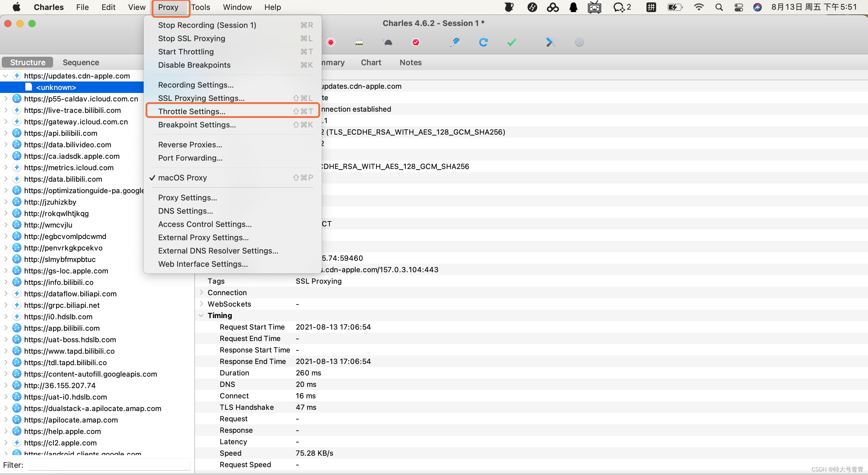Open the Tools menu
The width and height of the screenshot is (868, 475).
200,7
